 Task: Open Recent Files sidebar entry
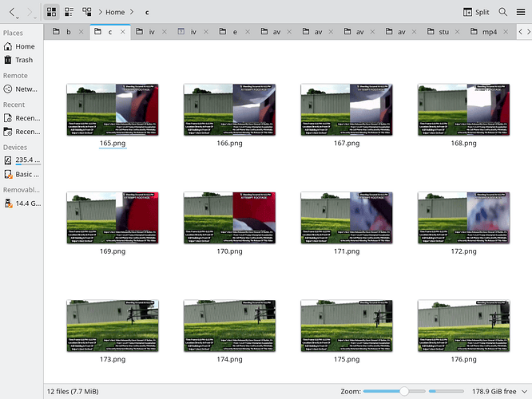click(22, 118)
